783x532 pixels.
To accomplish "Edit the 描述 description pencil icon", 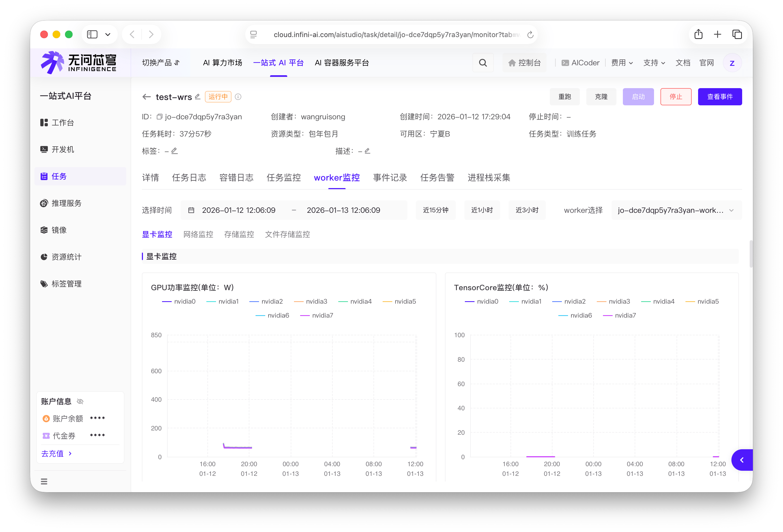I will coord(367,151).
